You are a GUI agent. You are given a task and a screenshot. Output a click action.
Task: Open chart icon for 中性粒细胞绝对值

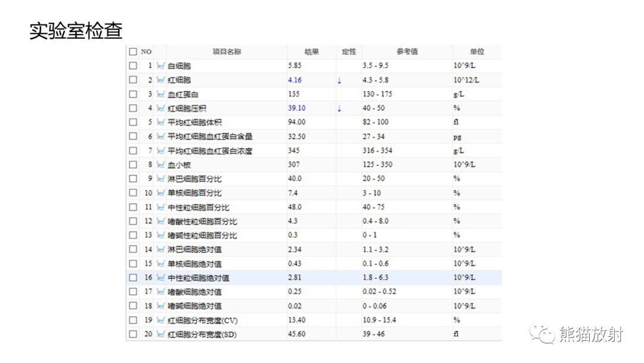point(160,278)
